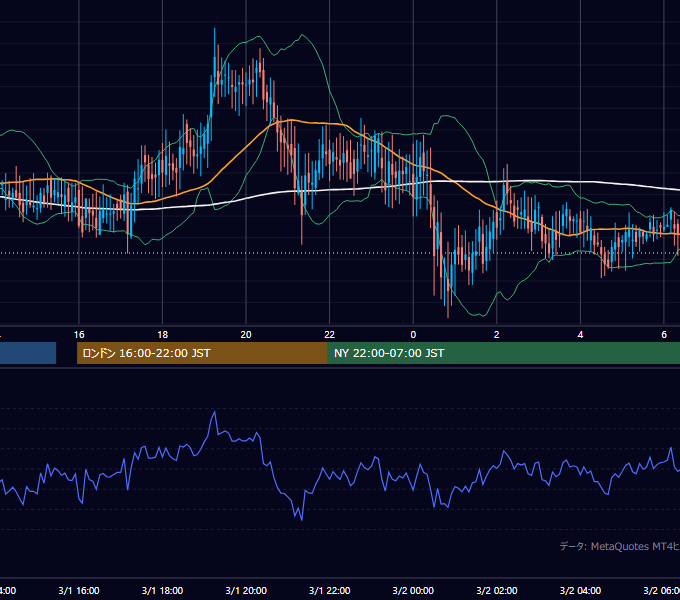
Task: Click the '6' hour label on the chart axis
Action: (x=664, y=335)
